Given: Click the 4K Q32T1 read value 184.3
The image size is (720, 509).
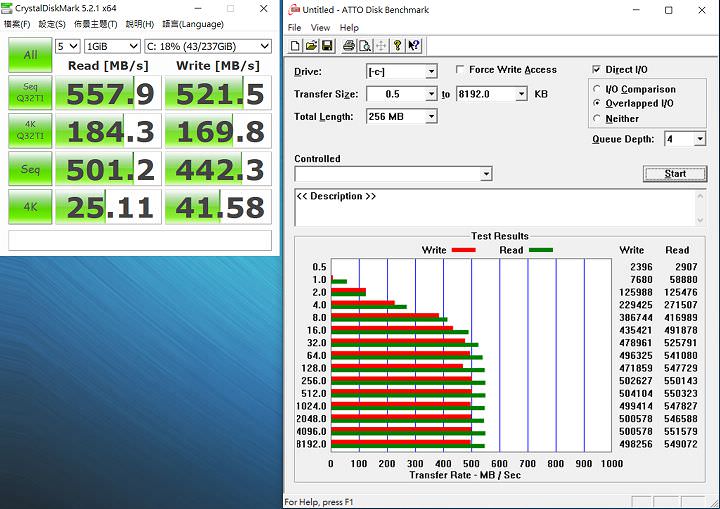Looking at the screenshot, I should (109, 131).
